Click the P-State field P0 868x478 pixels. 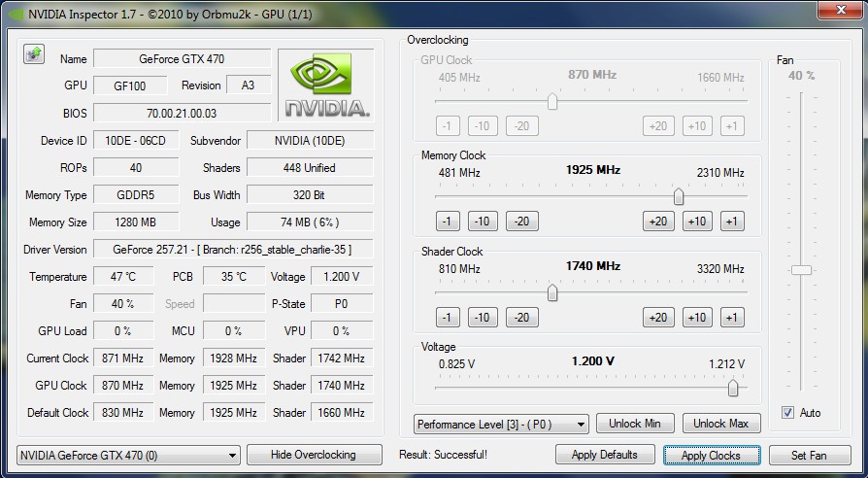pos(342,303)
